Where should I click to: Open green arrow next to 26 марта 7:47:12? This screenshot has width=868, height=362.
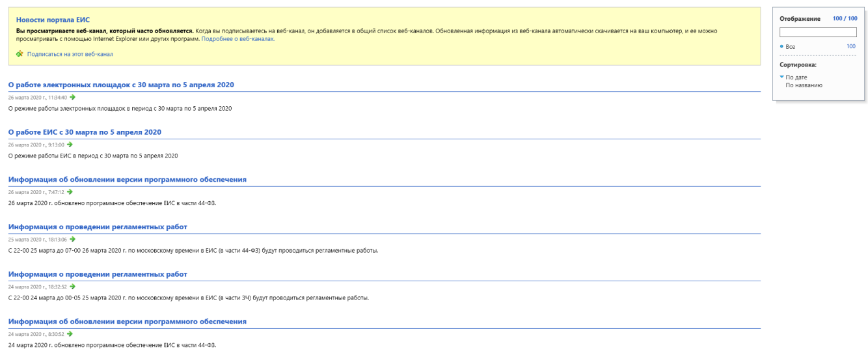coord(70,192)
